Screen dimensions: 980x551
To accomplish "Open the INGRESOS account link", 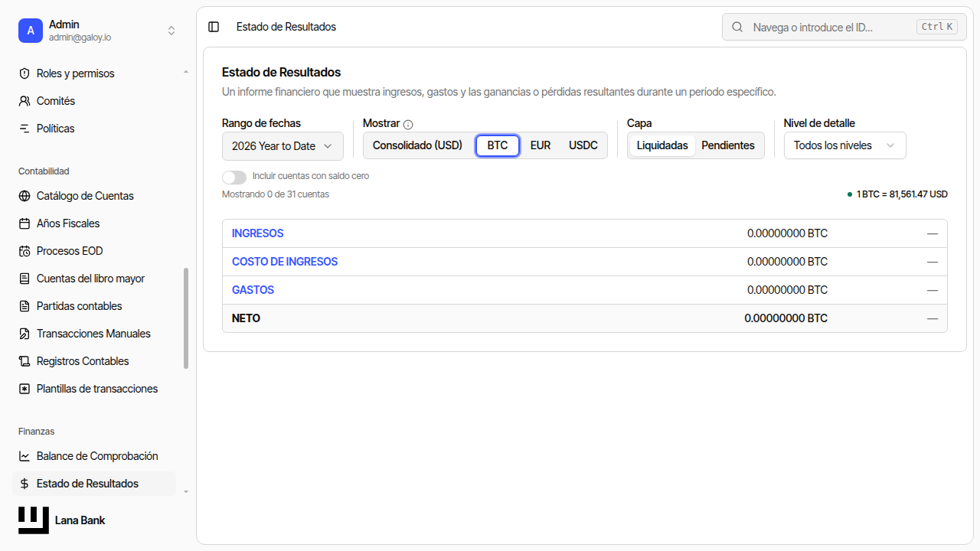I will point(257,233).
